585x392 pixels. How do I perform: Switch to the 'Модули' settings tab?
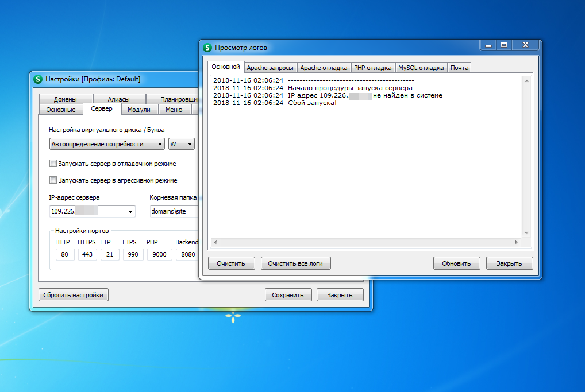tap(139, 110)
